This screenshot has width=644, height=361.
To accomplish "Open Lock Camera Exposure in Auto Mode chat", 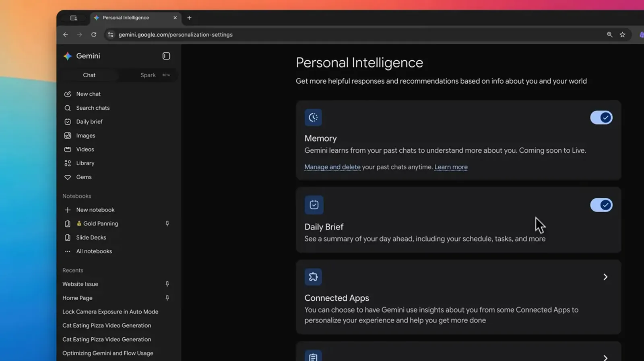I will point(110,312).
